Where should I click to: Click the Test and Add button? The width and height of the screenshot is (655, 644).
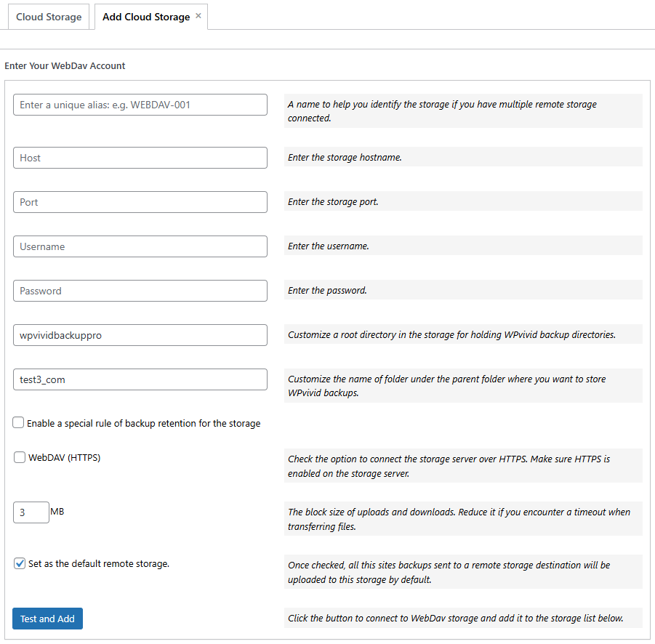47,619
